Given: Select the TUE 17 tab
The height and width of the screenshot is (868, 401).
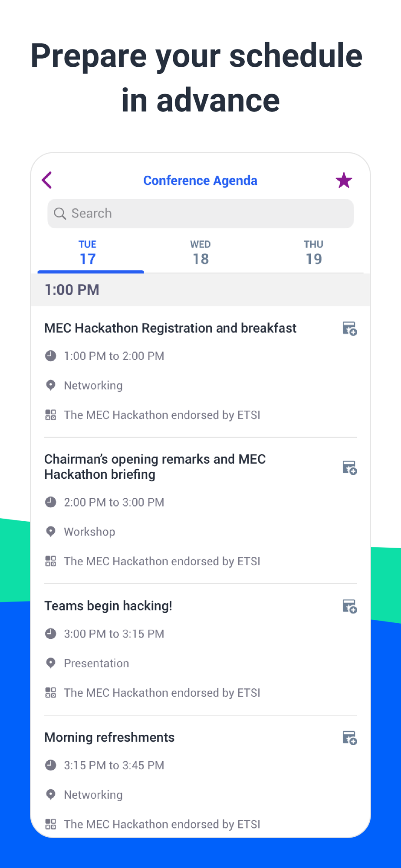Looking at the screenshot, I should [88, 253].
